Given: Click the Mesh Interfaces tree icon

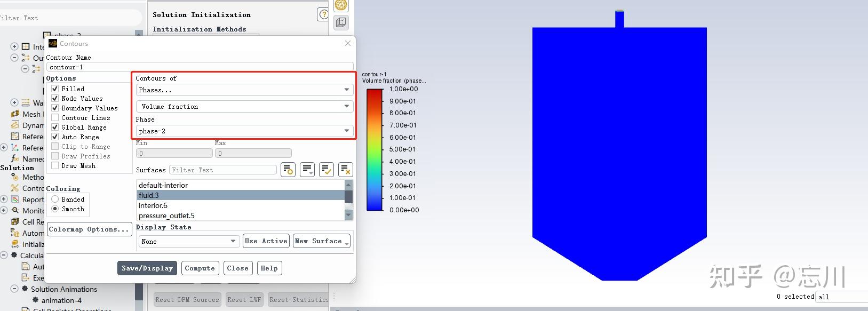Looking at the screenshot, I should [15, 114].
